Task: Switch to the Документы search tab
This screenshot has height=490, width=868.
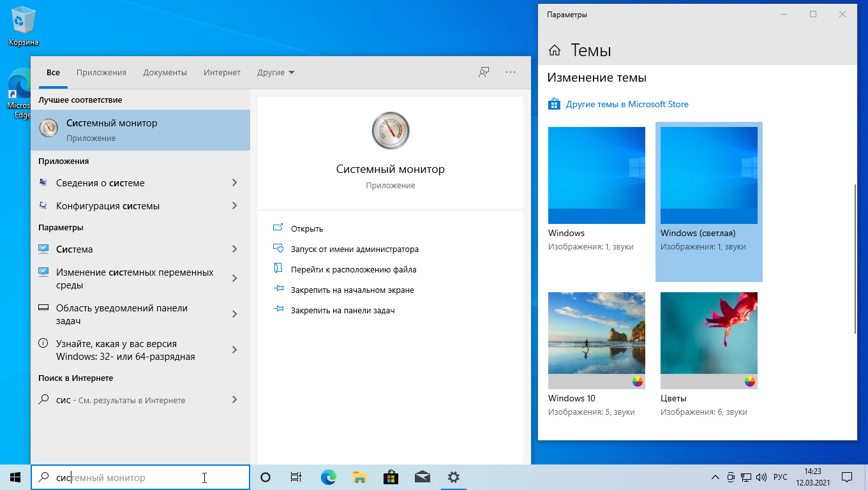Action: point(165,73)
